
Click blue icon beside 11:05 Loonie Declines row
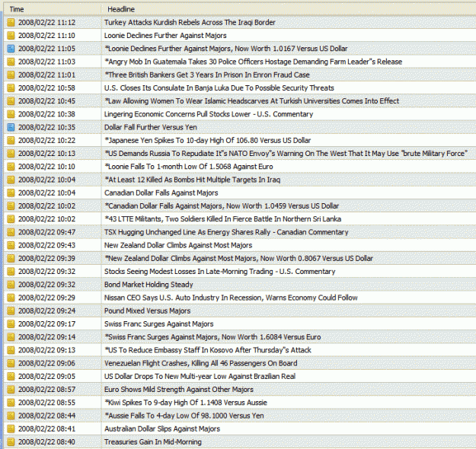point(11,49)
